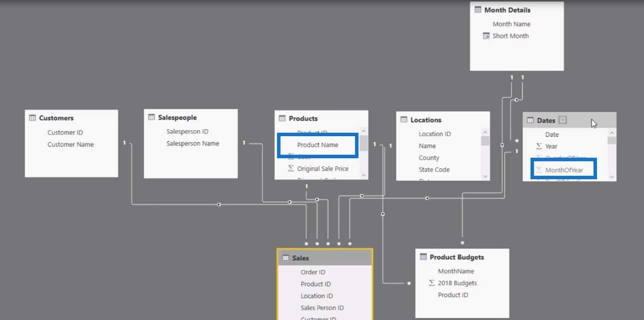Select the 2018 Budgets field

pos(457,283)
